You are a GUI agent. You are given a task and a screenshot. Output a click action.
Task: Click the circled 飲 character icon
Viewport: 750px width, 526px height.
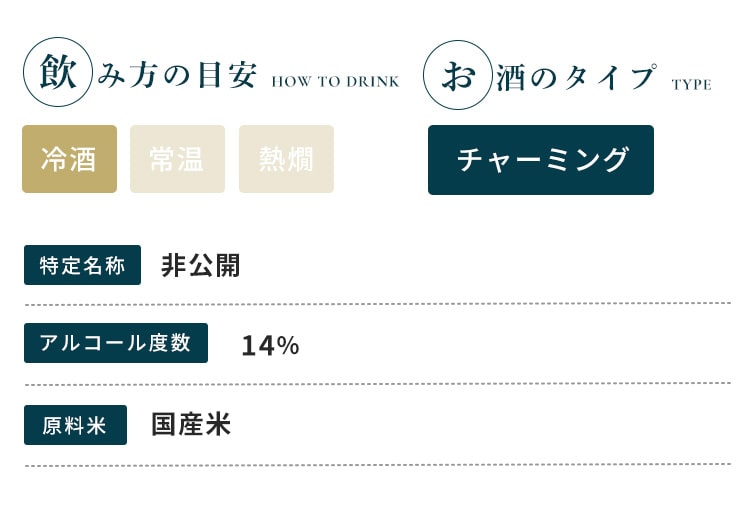coord(58,72)
